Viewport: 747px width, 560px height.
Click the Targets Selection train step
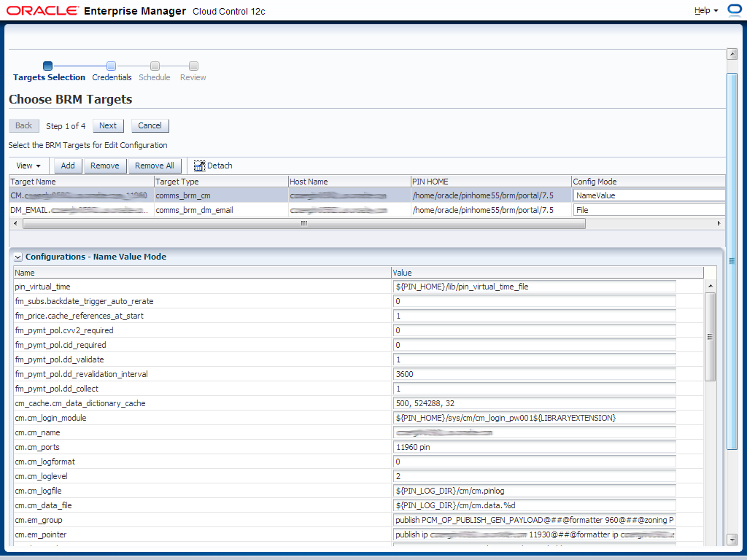click(x=49, y=71)
